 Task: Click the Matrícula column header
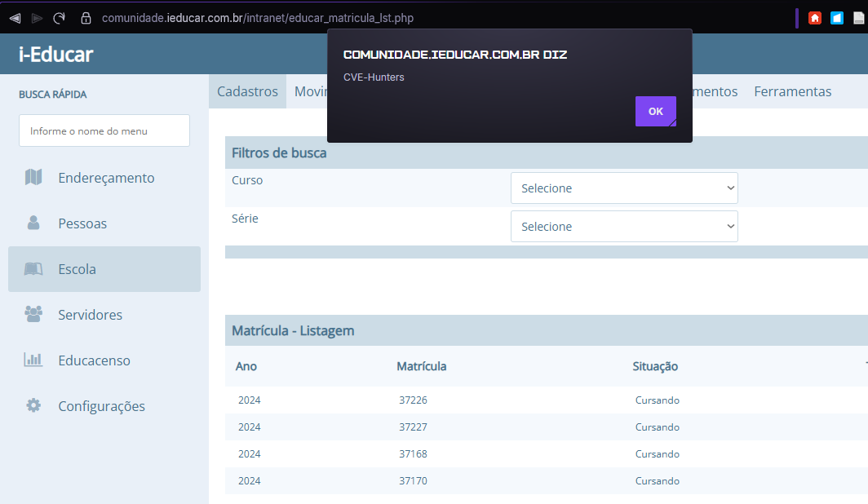tap(421, 366)
